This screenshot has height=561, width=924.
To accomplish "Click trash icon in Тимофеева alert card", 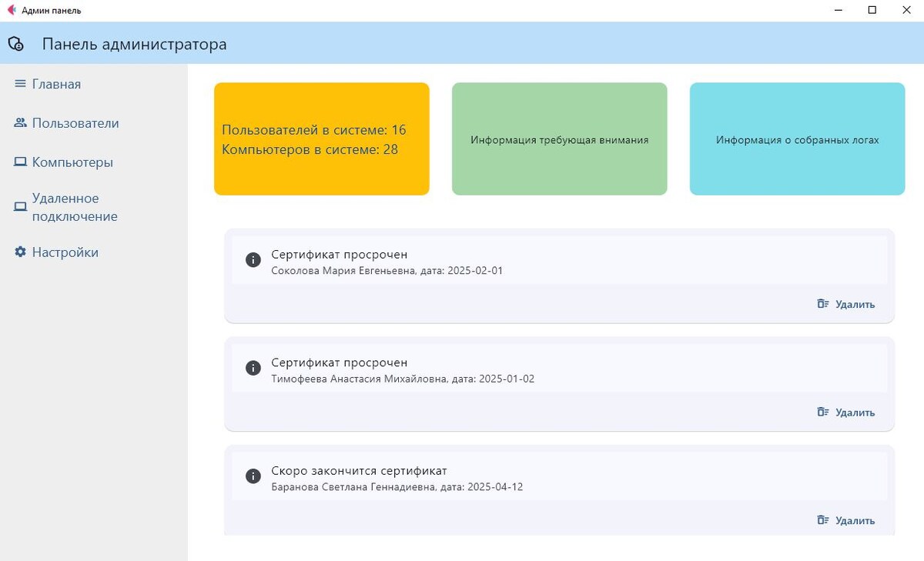I will 822,412.
